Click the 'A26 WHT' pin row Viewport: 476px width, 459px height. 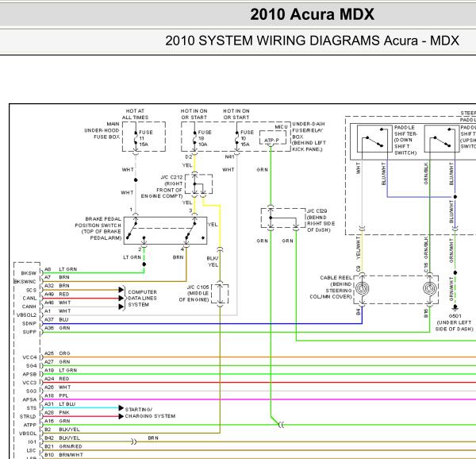57,388
